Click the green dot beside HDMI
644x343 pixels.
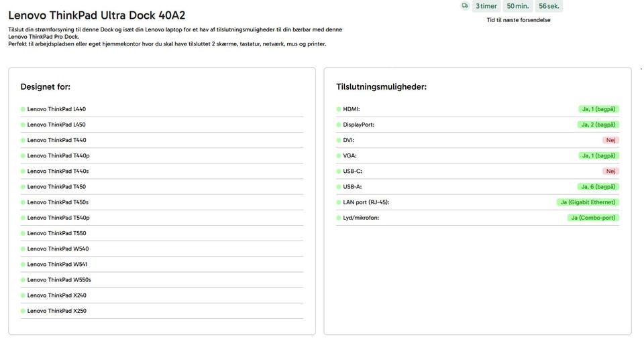tap(339, 109)
